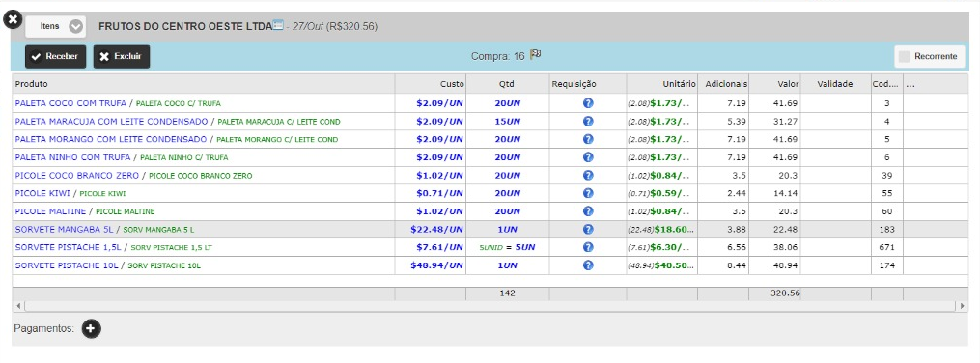
Task: Open requisition help for PALETA COCO COM TRUFA
Action: [588, 103]
